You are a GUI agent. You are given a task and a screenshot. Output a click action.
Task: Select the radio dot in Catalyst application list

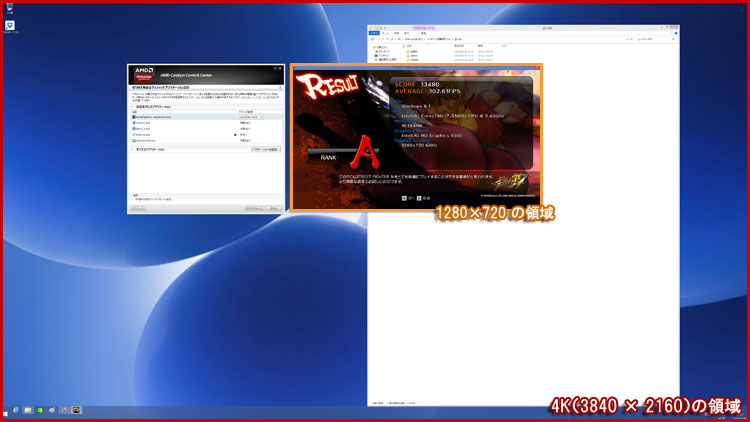[x=235, y=133]
